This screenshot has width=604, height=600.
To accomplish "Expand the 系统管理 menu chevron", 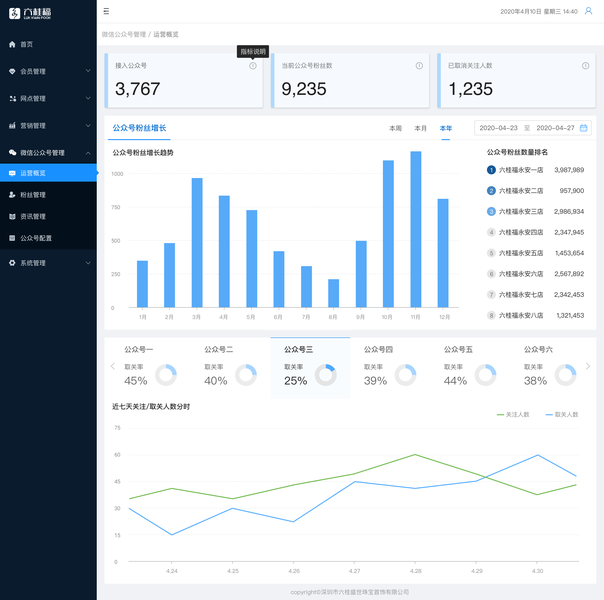I will tap(88, 263).
